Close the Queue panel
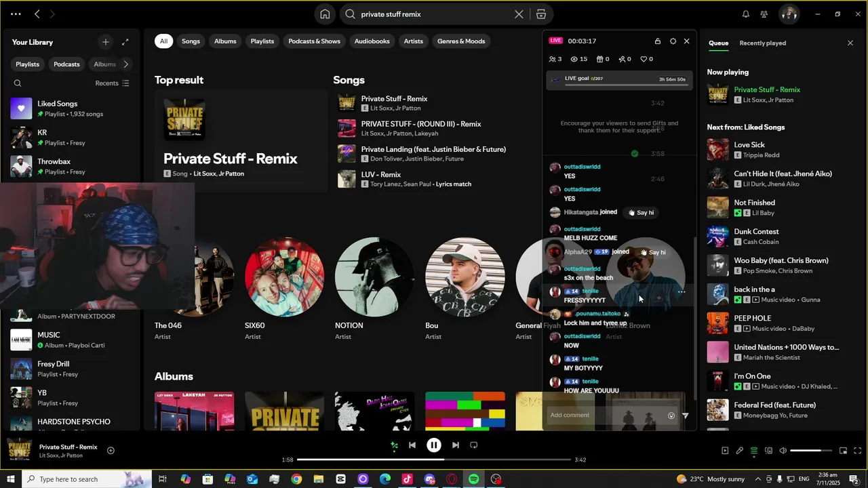 850,43
